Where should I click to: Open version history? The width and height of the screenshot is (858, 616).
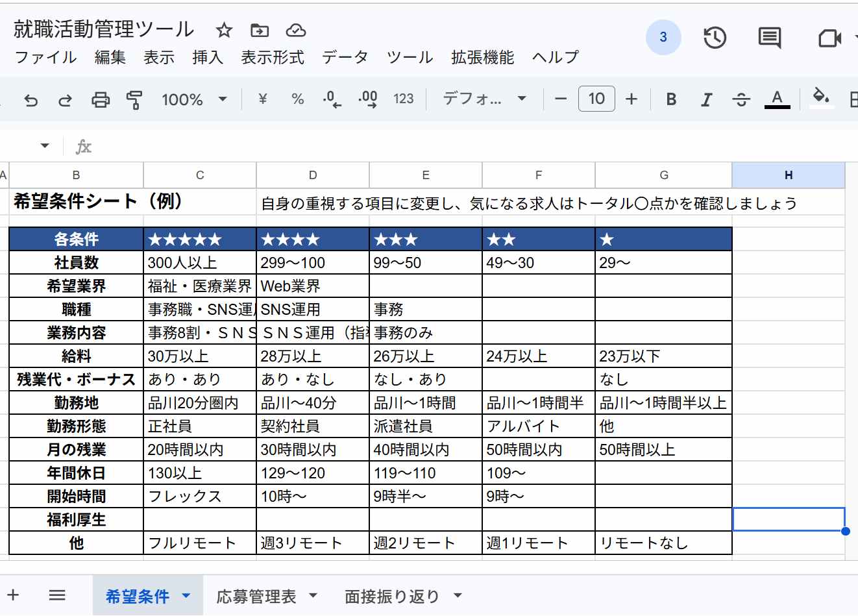click(x=715, y=38)
